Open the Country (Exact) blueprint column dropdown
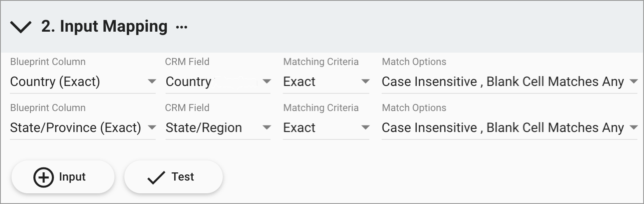The height and width of the screenshot is (204, 644). tap(83, 82)
